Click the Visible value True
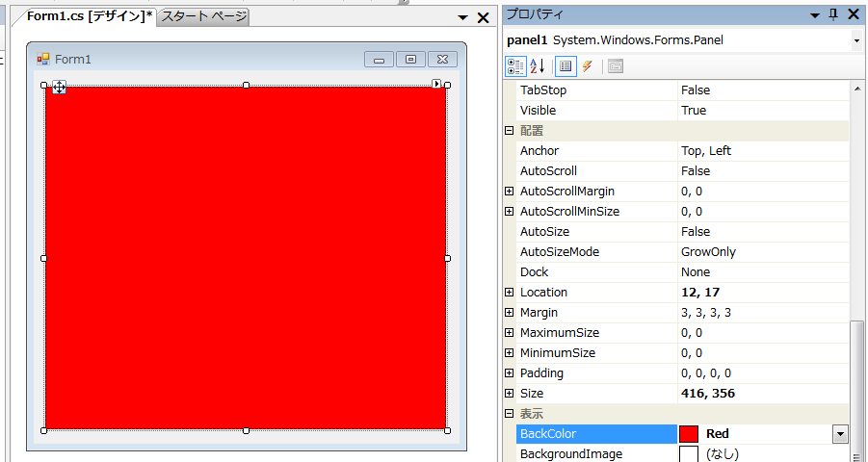Screen dimensions: 868x462 point(694,110)
